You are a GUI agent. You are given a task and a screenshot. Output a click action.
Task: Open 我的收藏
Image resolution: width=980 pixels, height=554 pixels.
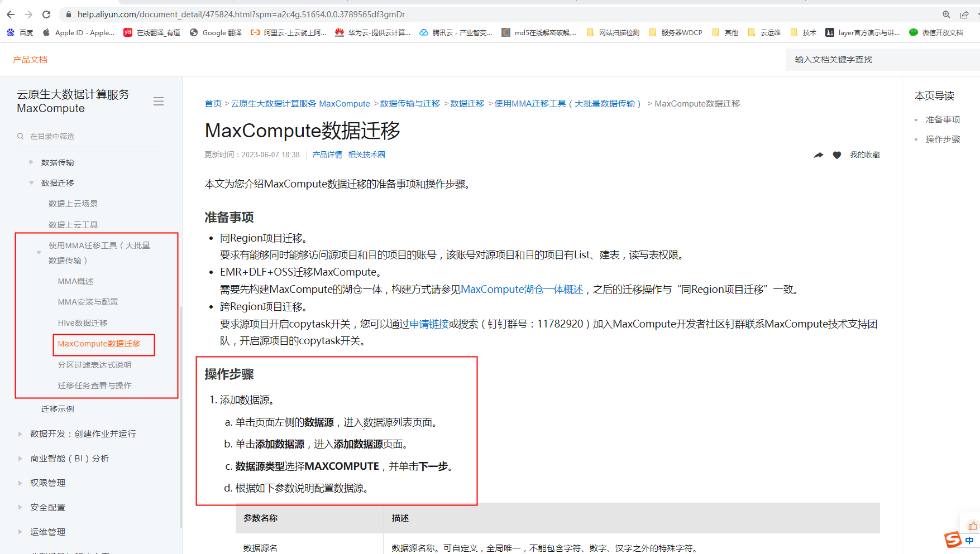(x=865, y=155)
